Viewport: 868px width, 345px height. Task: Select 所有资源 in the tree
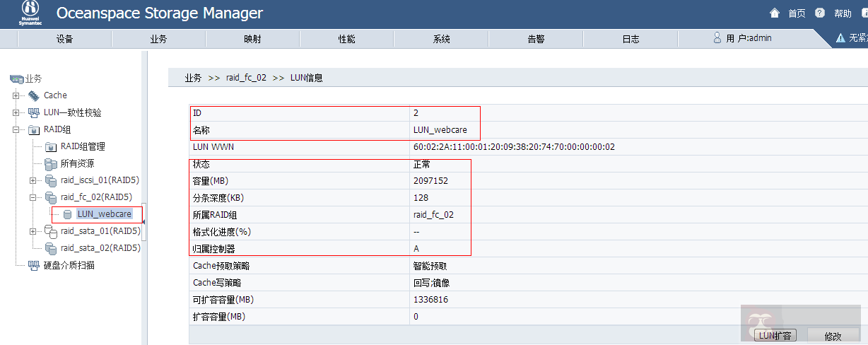point(77,163)
